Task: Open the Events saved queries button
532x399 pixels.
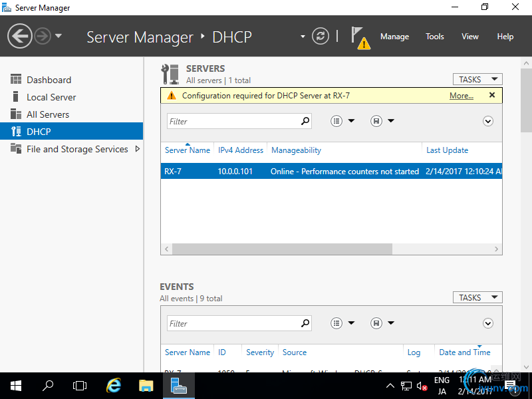Action: click(x=376, y=323)
